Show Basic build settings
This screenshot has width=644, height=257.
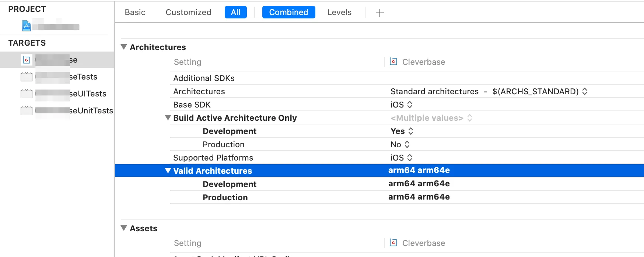click(x=135, y=12)
